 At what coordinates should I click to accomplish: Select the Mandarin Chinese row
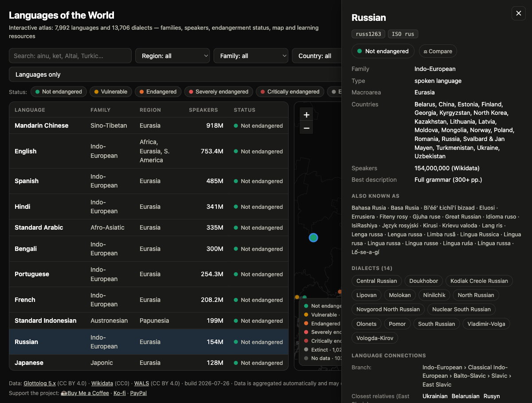(149, 125)
